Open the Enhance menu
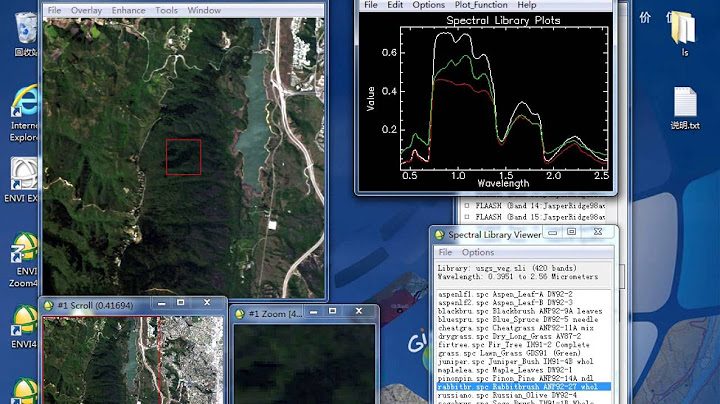This screenshot has height=404, width=720. 128,10
